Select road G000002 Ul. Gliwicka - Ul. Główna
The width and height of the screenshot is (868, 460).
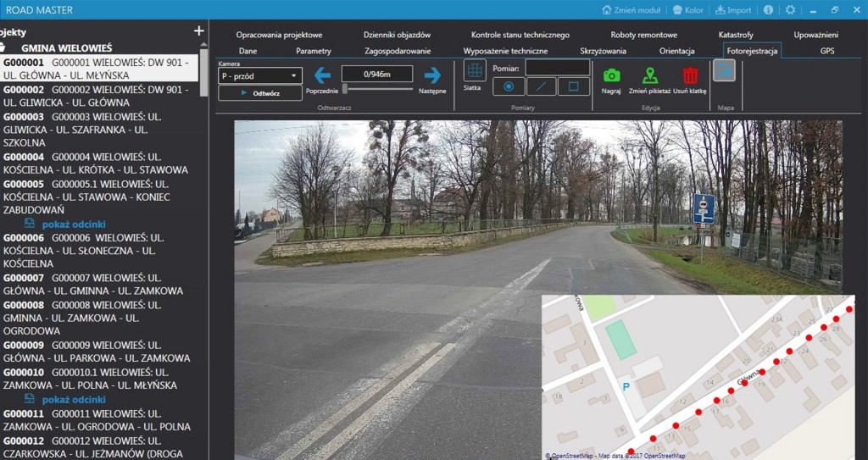[x=98, y=96]
